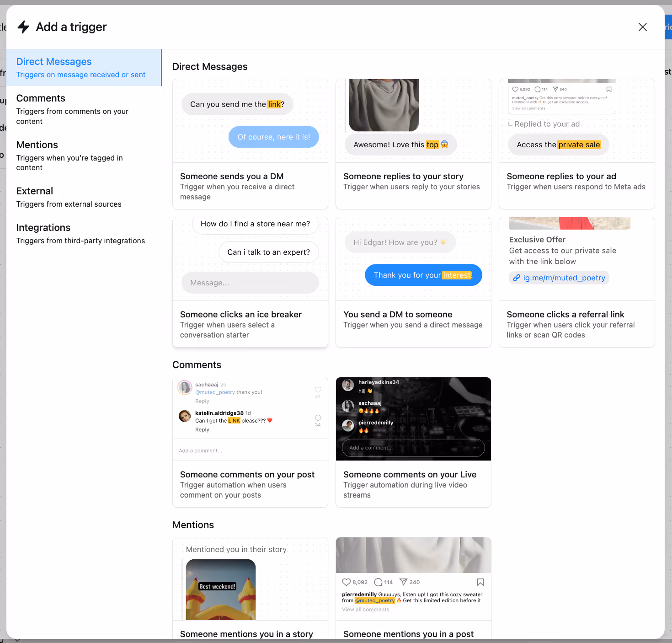Click the 'Of course, here it is!' reply bubble
This screenshot has width=672, height=643.
click(273, 137)
